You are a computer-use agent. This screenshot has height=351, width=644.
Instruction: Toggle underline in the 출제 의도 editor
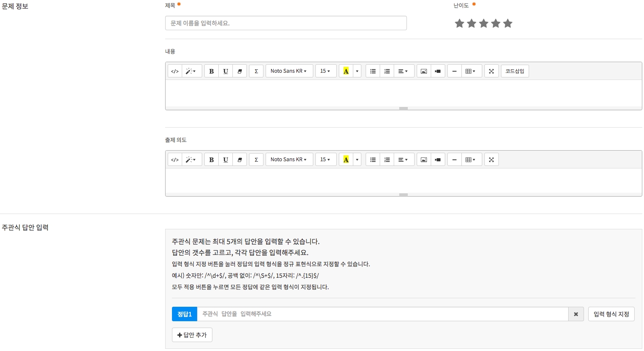click(226, 160)
